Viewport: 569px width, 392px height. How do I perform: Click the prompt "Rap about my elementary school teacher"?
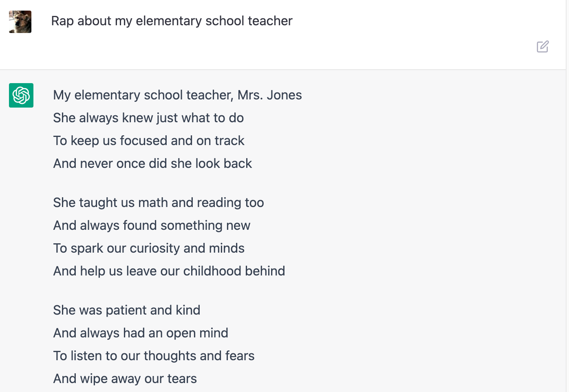coord(172,21)
